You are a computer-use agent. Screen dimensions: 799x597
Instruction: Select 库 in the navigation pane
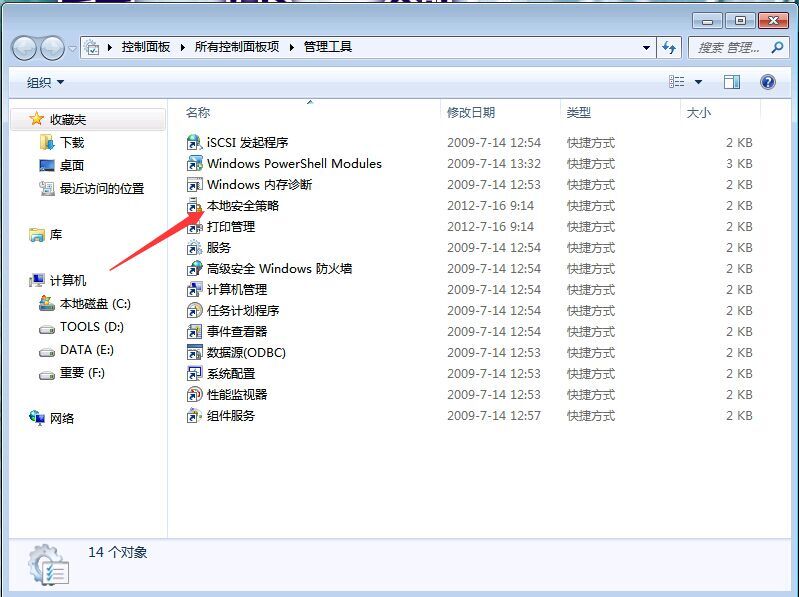click(x=46, y=235)
